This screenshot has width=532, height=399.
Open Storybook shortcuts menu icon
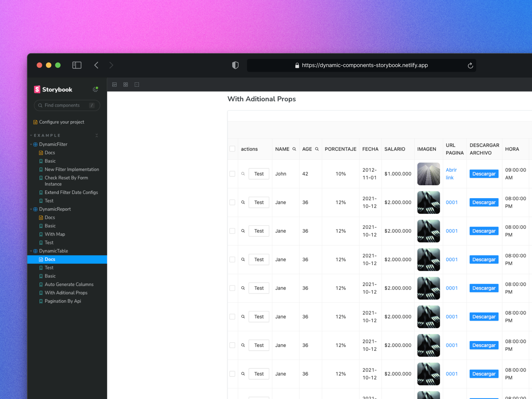click(x=95, y=89)
